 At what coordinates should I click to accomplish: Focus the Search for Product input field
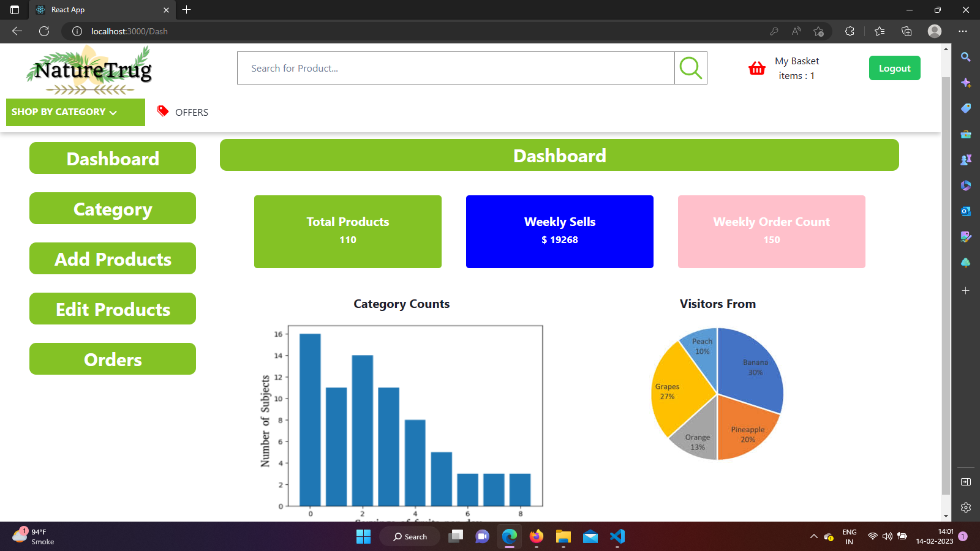pos(456,68)
